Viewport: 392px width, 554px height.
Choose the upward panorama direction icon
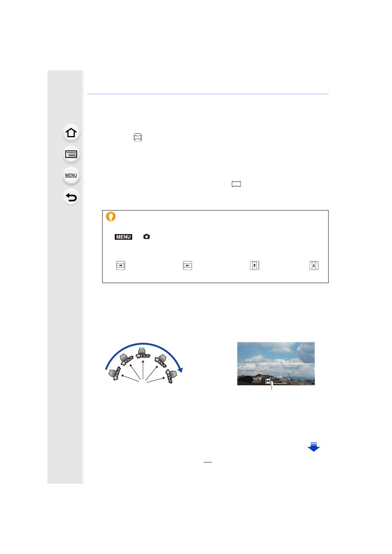pos(254,266)
